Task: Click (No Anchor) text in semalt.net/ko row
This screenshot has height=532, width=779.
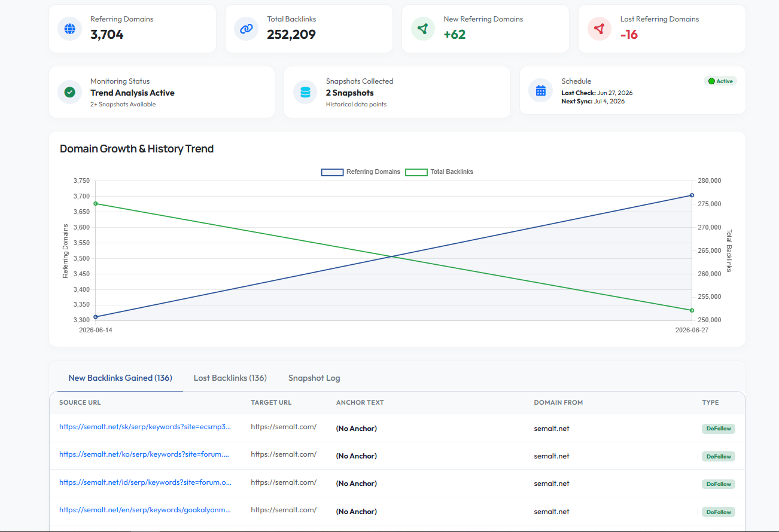Action: tap(357, 456)
